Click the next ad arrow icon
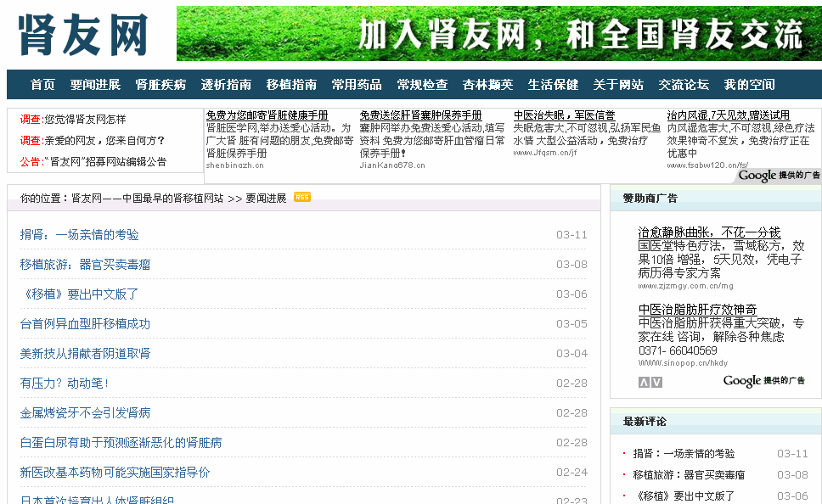 pos(656,383)
